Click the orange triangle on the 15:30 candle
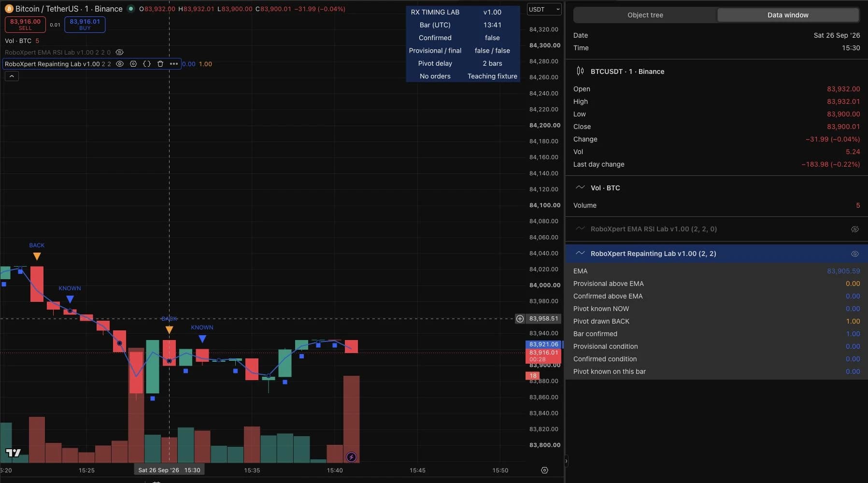The width and height of the screenshot is (868, 483). click(169, 330)
